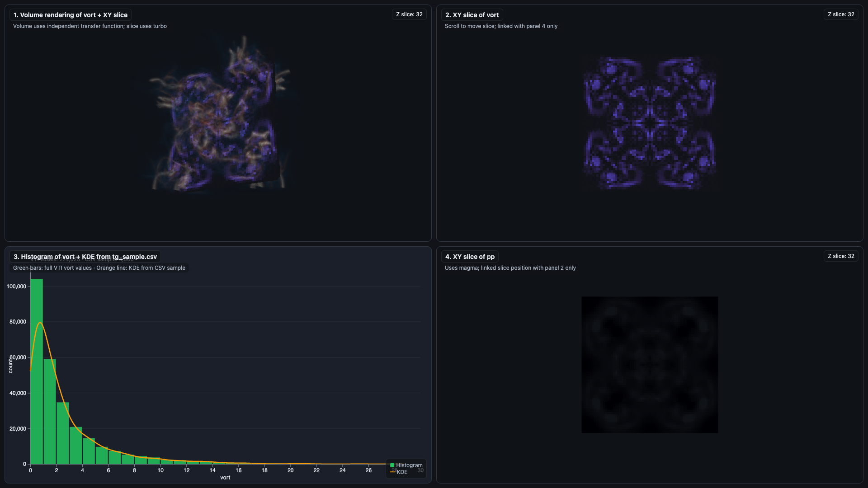
Task: Click the green Histogram legend swatch
Action: tap(392, 465)
